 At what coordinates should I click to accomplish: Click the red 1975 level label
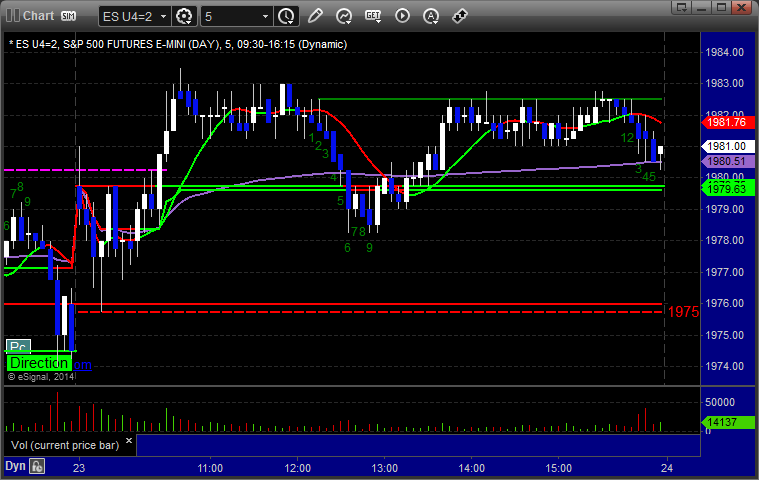coord(683,312)
